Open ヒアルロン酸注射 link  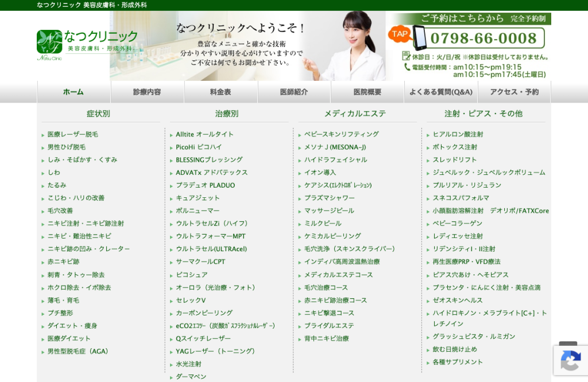pos(458,134)
